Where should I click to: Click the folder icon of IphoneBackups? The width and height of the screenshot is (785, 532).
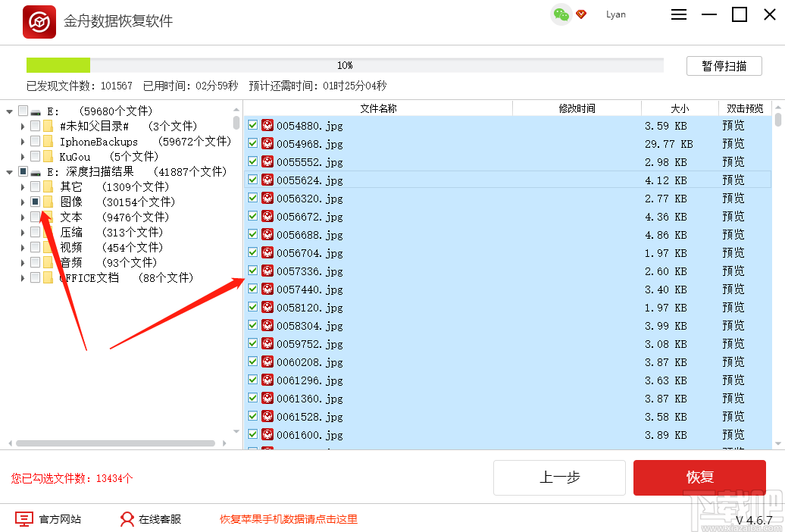[48, 141]
